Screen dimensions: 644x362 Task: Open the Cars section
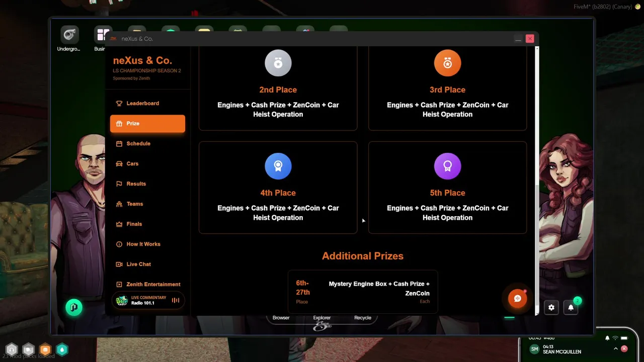147,163
